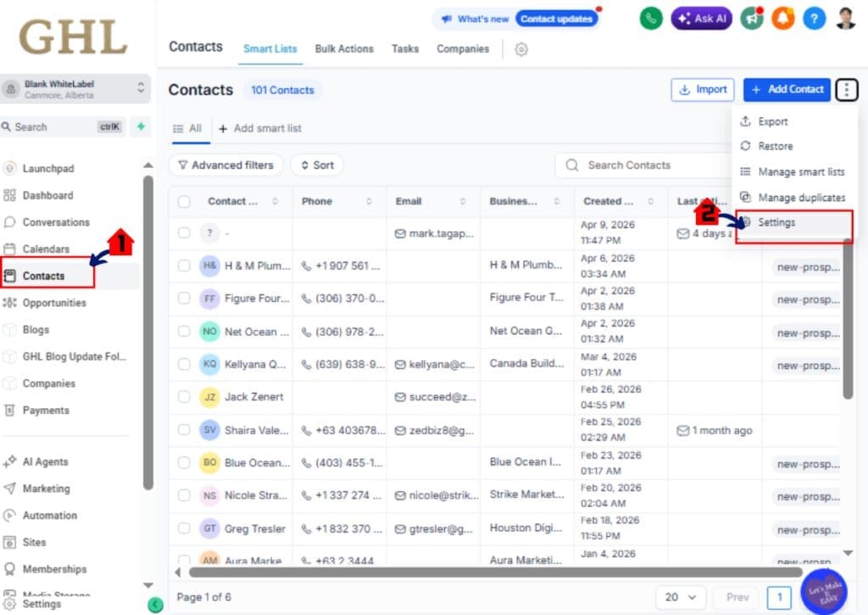Open the rows-per-page dropdown showing 20
Screen dimensions: 868x615
click(681, 597)
